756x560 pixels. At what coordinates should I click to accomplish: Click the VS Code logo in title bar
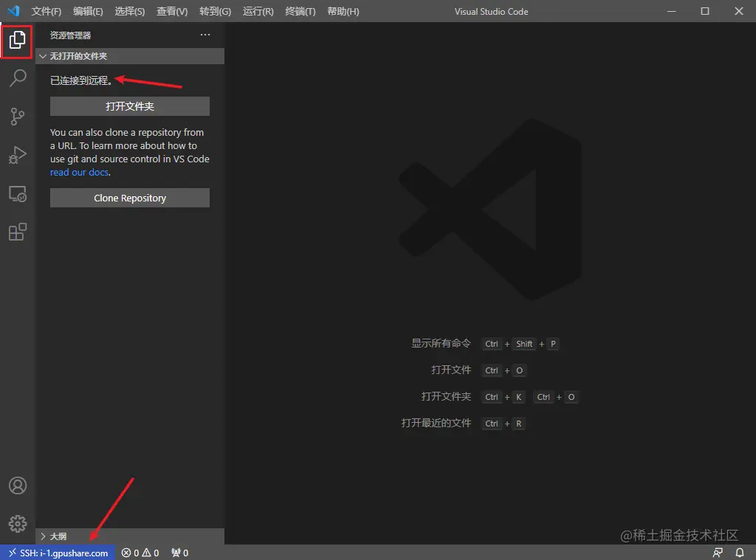point(13,10)
